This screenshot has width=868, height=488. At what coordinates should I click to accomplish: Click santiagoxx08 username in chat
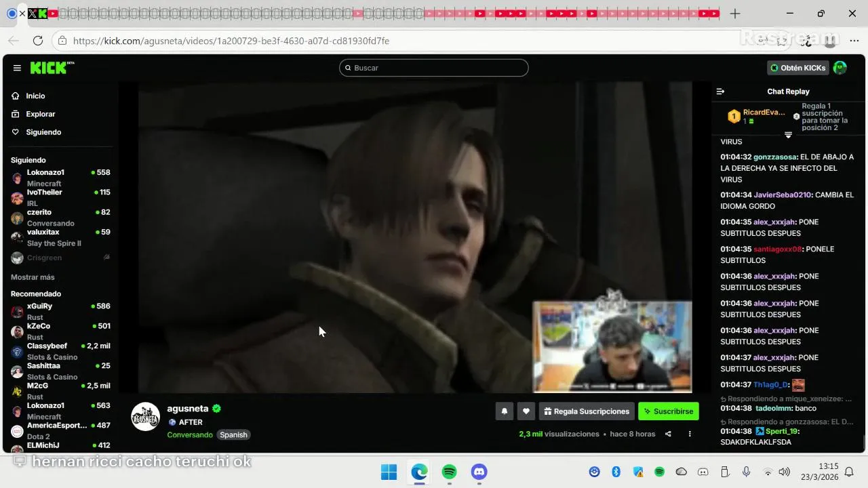(778, 249)
